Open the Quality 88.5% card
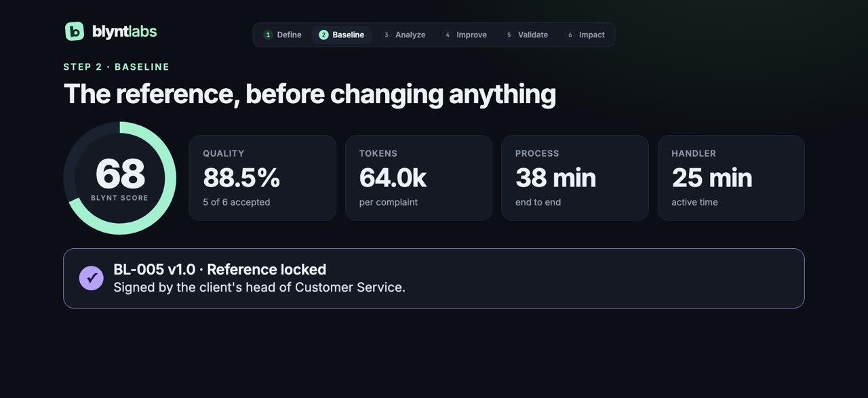The height and width of the screenshot is (398, 868). 262,178
